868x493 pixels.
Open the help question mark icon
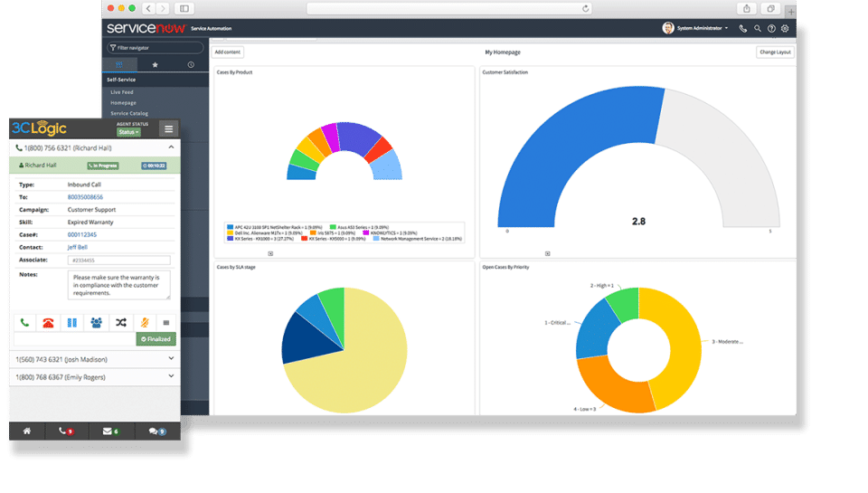tap(771, 28)
